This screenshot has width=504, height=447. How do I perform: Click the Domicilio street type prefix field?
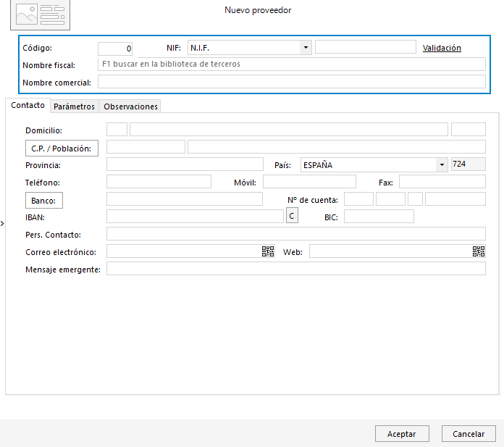click(117, 129)
